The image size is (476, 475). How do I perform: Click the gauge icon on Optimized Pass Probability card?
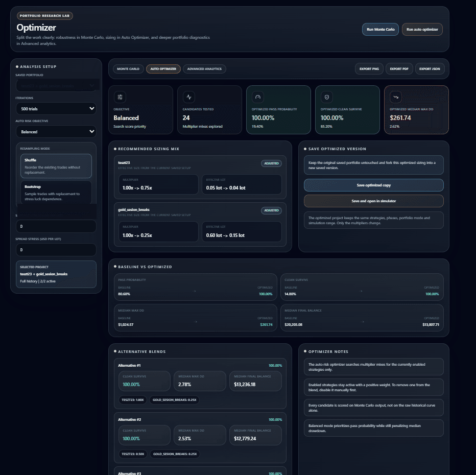pyautogui.click(x=257, y=97)
